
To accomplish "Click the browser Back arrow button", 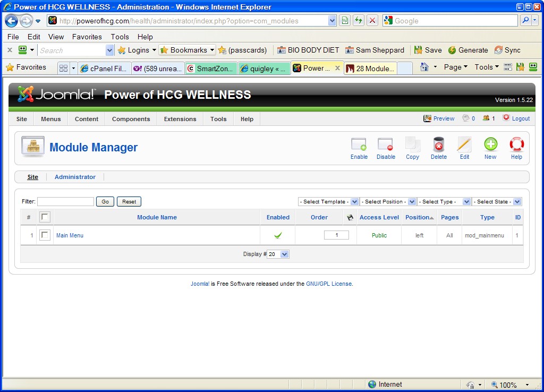I will pos(11,21).
